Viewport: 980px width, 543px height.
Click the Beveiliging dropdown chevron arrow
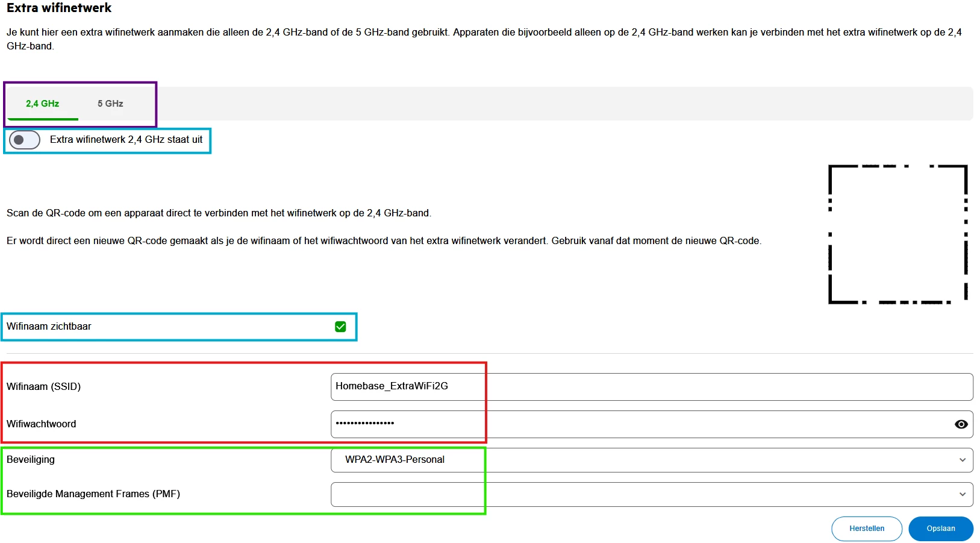click(963, 460)
